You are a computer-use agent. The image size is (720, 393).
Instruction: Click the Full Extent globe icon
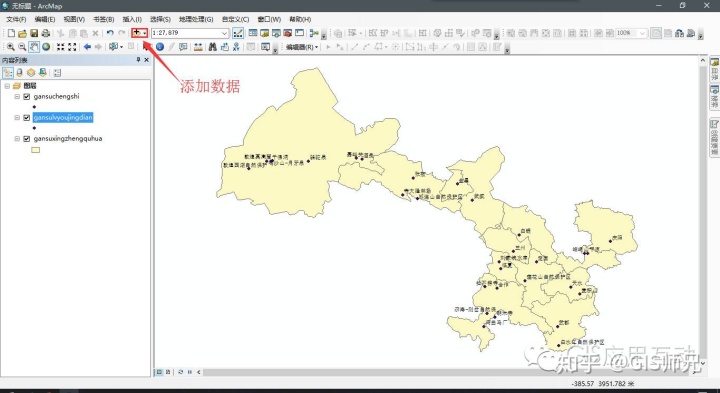click(x=46, y=47)
